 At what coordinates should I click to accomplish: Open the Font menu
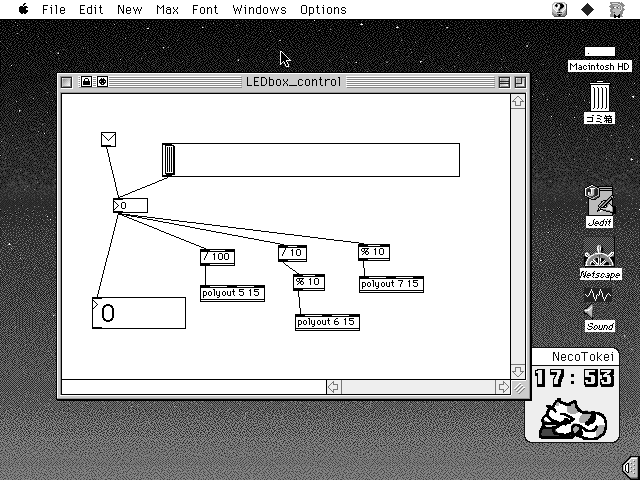click(x=205, y=9)
